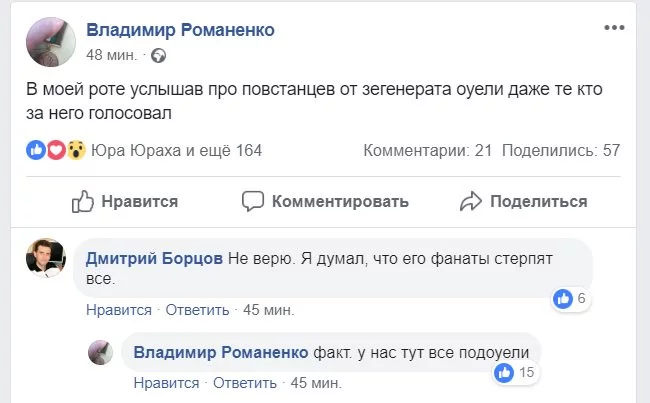Image resolution: width=650 pixels, height=403 pixels.
Task: Open Дмитрий Борцов avatar thumbnail
Action: 45,259
